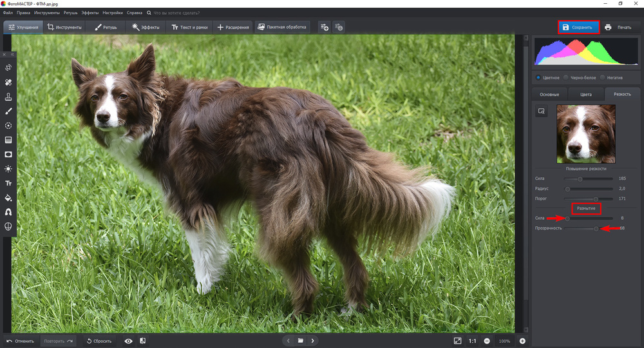Select the vignette tool icon
This screenshot has width=644, height=348.
tap(8, 155)
